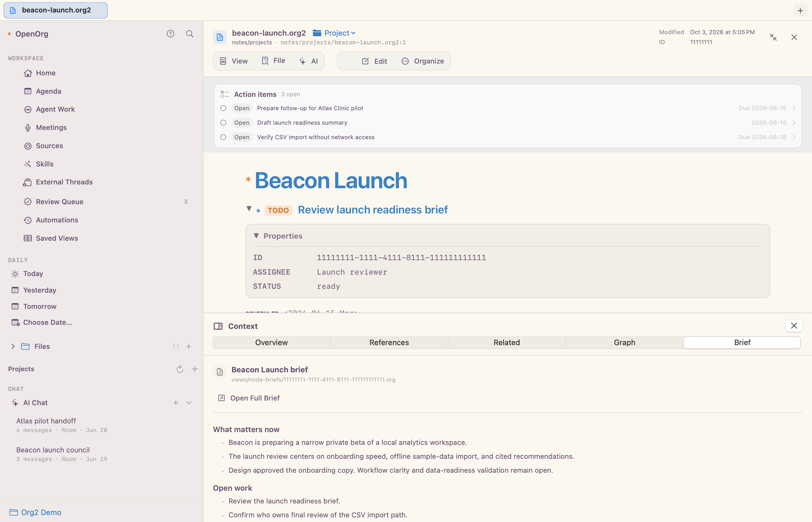Screen dimensions: 812x522
Task: Select the beacon-launch.org2 window tab
Action: click(x=56, y=10)
